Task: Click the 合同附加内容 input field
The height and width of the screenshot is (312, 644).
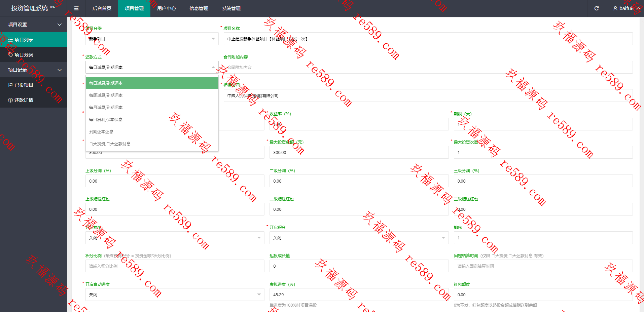Action: [x=428, y=67]
